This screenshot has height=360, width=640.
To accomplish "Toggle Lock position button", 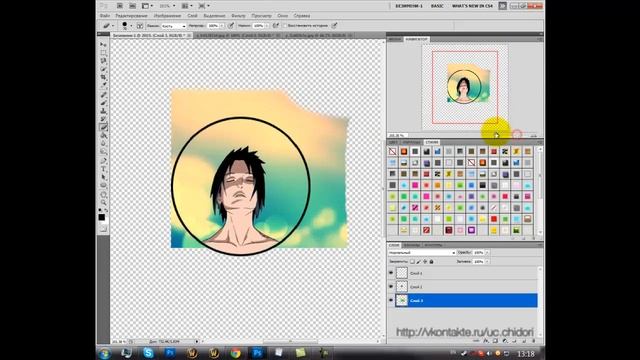I will click(x=425, y=262).
